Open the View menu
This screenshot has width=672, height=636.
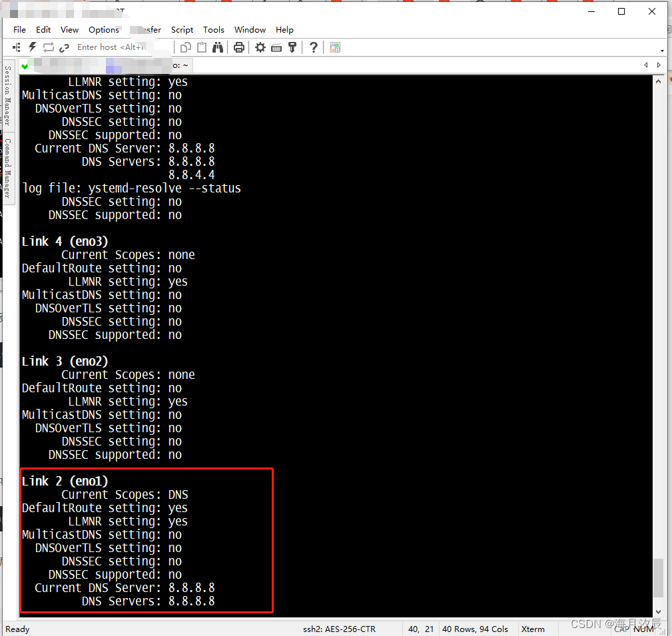point(69,29)
